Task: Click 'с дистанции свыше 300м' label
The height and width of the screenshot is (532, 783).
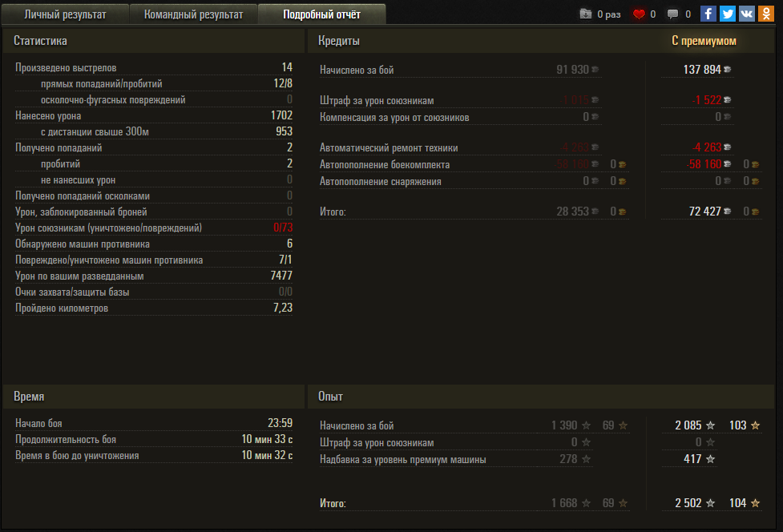Action: tap(95, 131)
